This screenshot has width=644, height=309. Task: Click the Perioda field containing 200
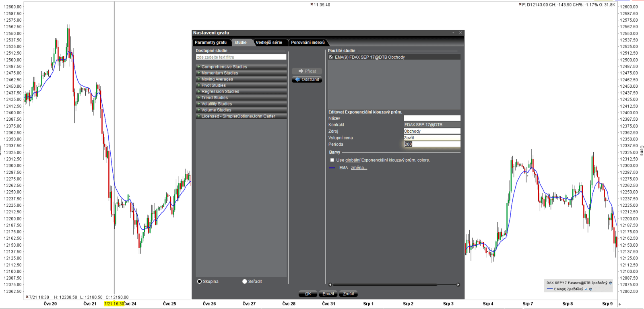(x=432, y=144)
